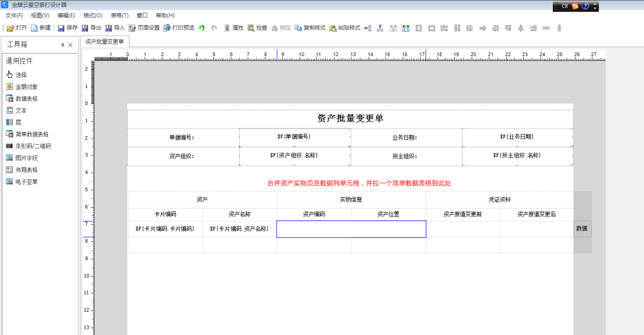Close the 工具箱 toolbox panel
The image size is (644, 335).
(70, 45)
